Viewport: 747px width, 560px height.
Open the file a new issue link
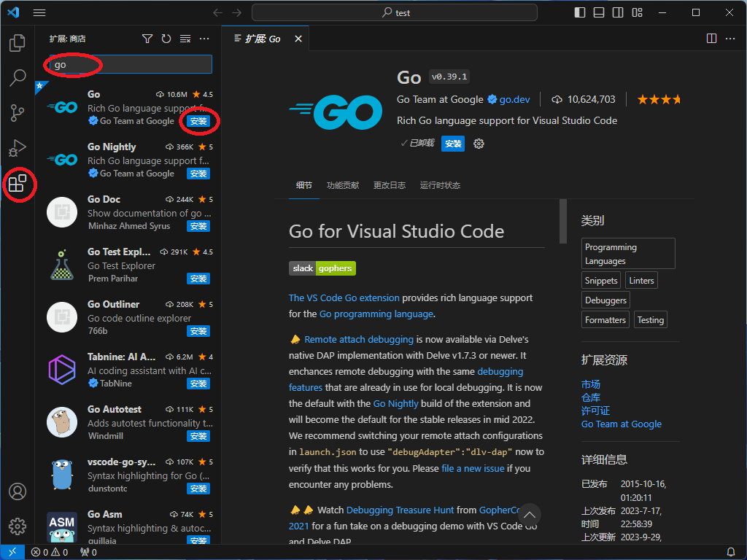coord(473,469)
